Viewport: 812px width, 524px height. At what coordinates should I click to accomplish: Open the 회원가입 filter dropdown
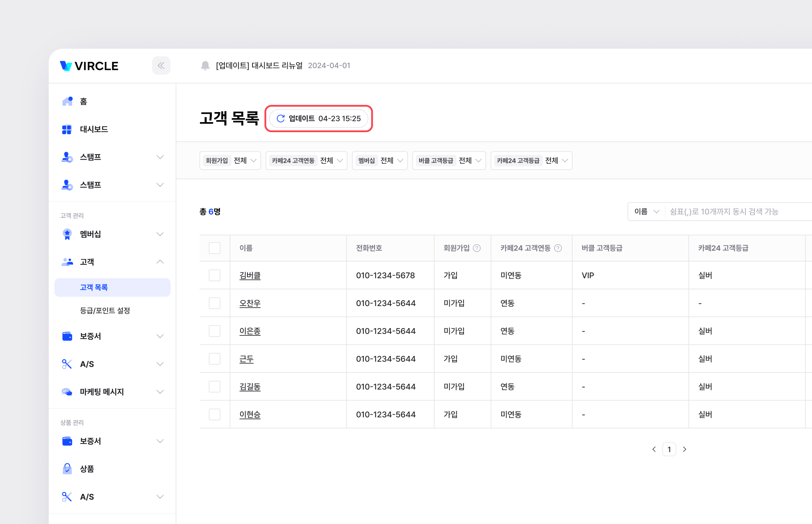230,160
